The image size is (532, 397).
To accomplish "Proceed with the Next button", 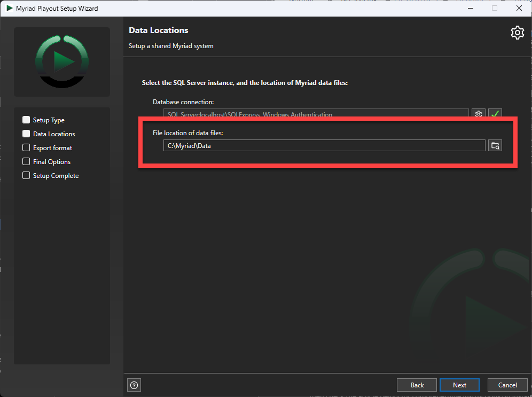I will click(x=459, y=385).
